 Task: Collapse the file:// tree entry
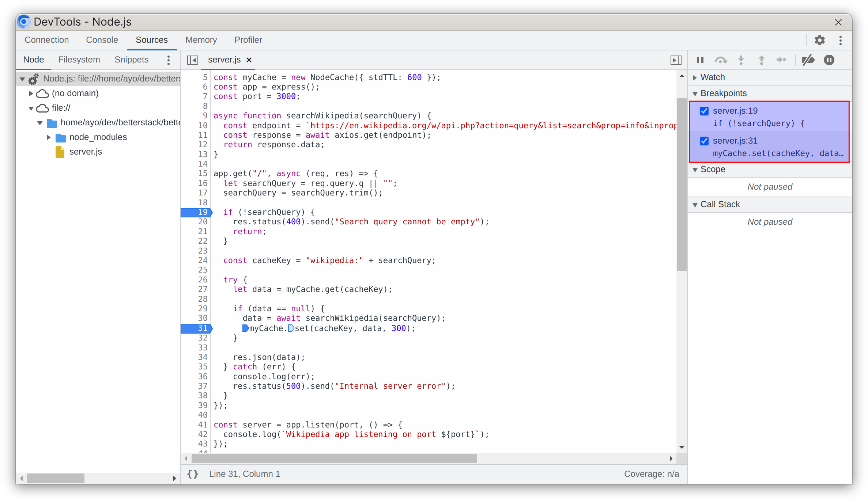tap(31, 108)
